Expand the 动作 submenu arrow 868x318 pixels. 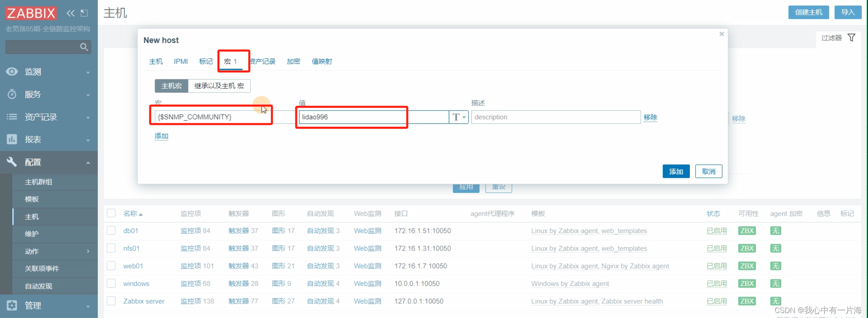88,251
